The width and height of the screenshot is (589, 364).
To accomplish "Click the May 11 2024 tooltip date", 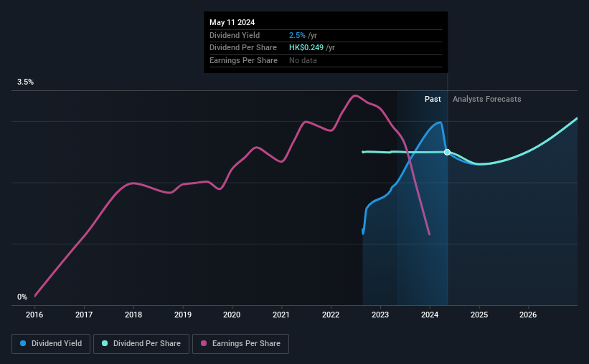I will click(x=232, y=22).
